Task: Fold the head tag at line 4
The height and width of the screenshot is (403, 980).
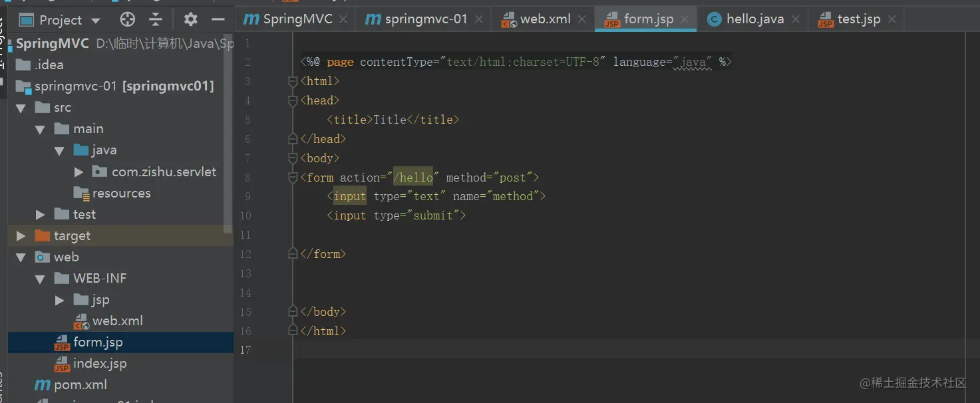Action: point(292,100)
